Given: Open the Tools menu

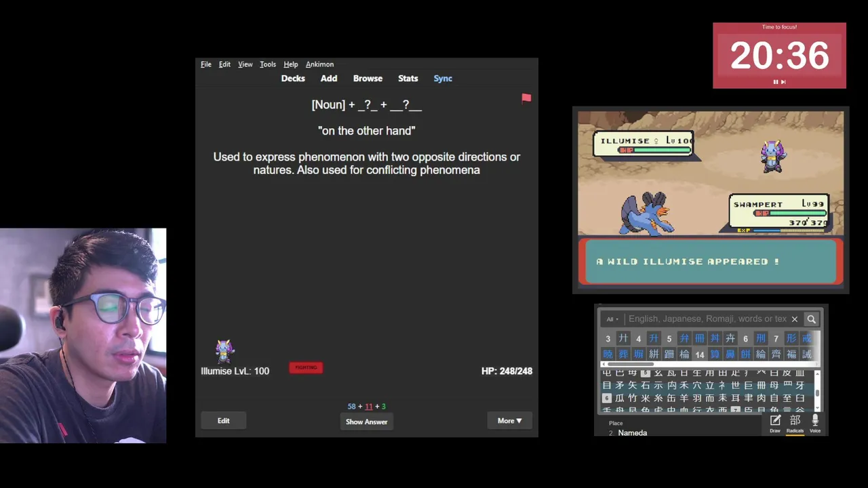Looking at the screenshot, I should pyautogui.click(x=268, y=64).
